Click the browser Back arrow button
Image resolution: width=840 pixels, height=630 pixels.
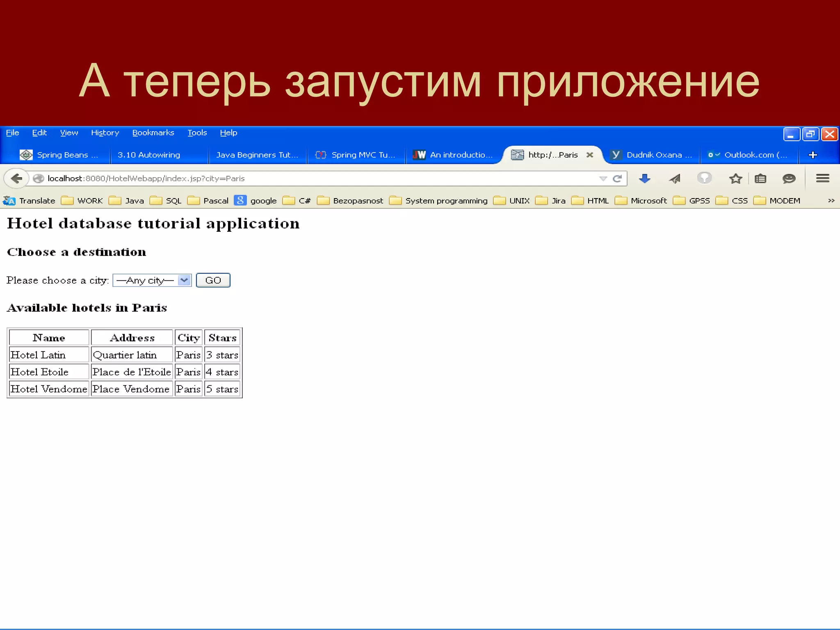click(16, 178)
